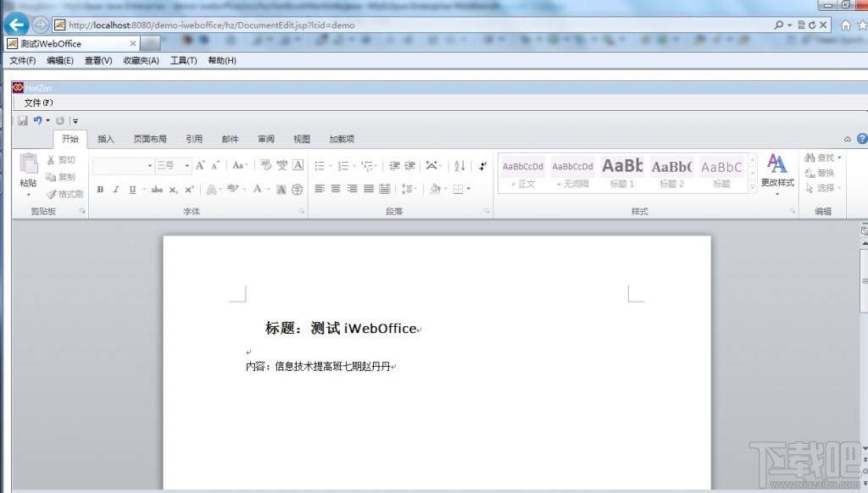Switch to the View (视图) tab
The height and width of the screenshot is (493, 868).
(302, 139)
